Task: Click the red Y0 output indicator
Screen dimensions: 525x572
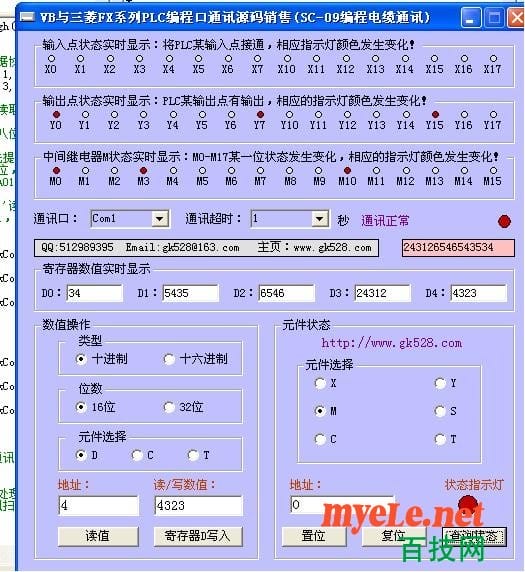Action: tap(56, 115)
